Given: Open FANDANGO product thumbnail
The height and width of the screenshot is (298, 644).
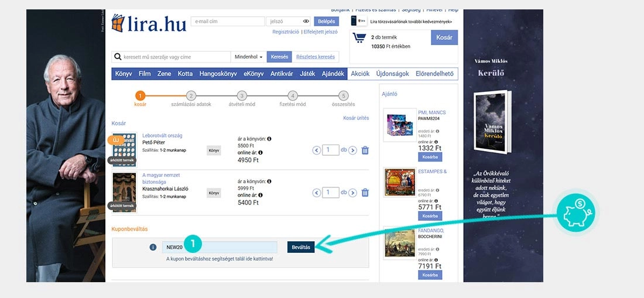Looking at the screenshot, I should [400, 242].
